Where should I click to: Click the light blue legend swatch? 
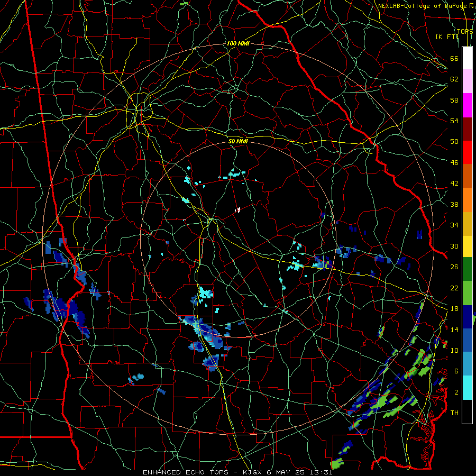click(x=467, y=364)
